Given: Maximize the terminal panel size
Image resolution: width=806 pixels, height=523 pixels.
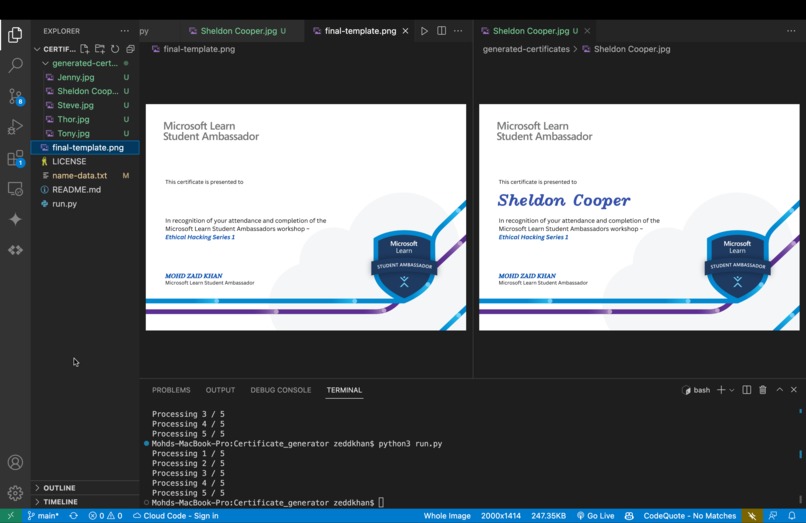Looking at the screenshot, I should (x=779, y=390).
